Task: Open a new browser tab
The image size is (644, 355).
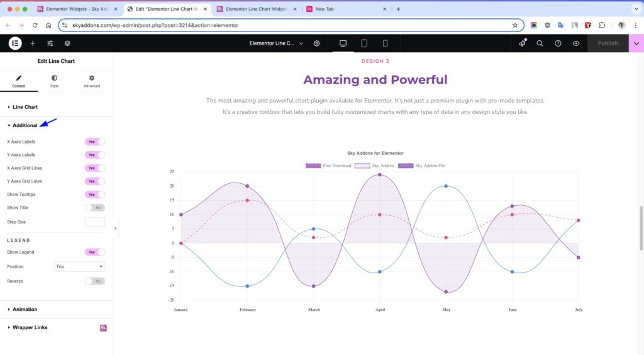Action: click(x=398, y=9)
